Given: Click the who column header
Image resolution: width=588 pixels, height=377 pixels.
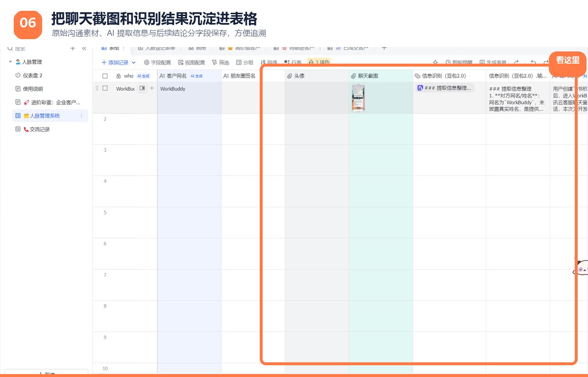Looking at the screenshot, I should (128, 76).
